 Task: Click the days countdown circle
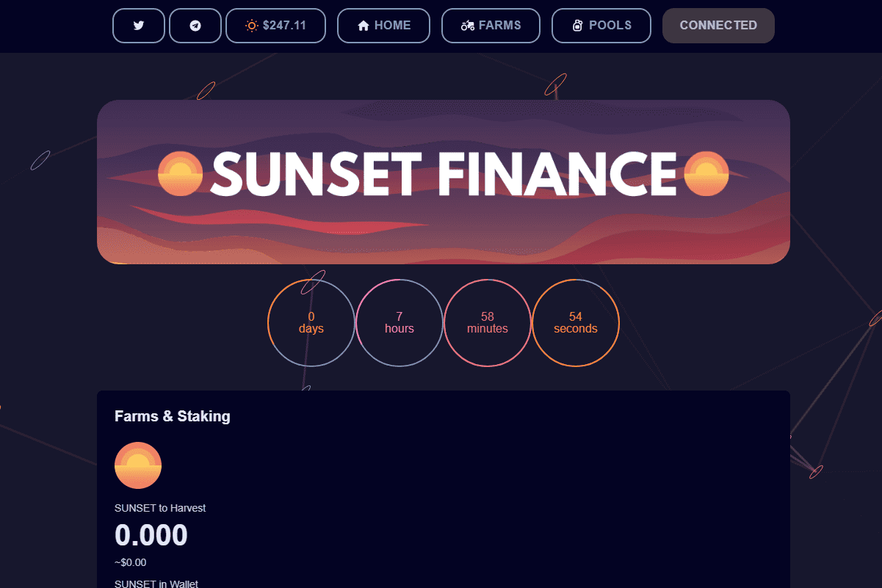tap(311, 322)
